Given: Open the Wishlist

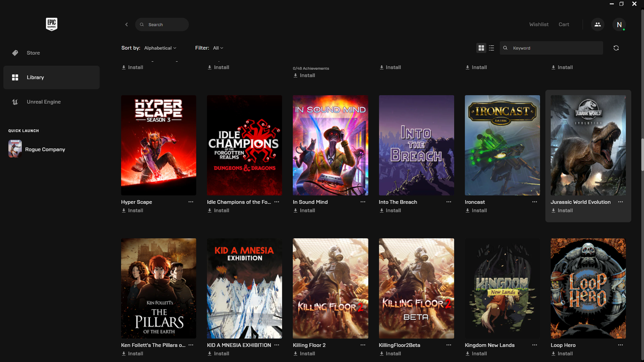Looking at the screenshot, I should pyautogui.click(x=539, y=24).
